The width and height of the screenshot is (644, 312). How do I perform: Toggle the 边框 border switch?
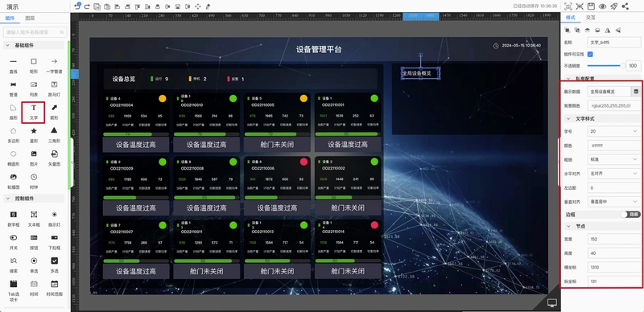pos(630,214)
